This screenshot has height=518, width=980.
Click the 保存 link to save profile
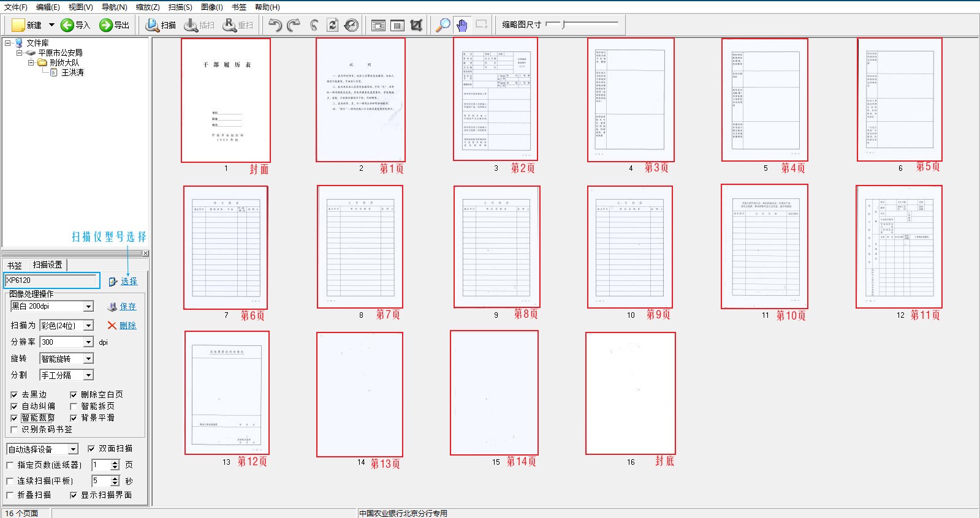click(127, 307)
